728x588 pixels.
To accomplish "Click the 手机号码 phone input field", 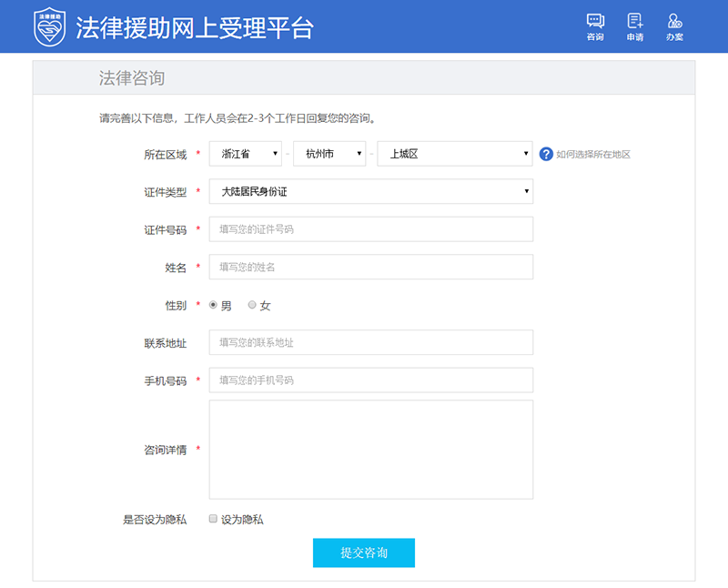I will pyautogui.click(x=370, y=380).
